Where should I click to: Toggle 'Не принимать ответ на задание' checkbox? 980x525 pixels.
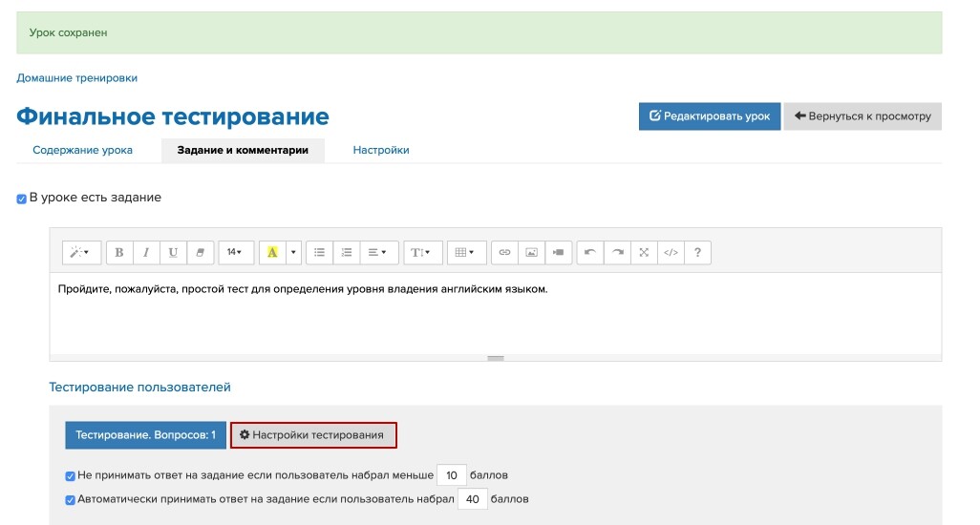point(70,476)
